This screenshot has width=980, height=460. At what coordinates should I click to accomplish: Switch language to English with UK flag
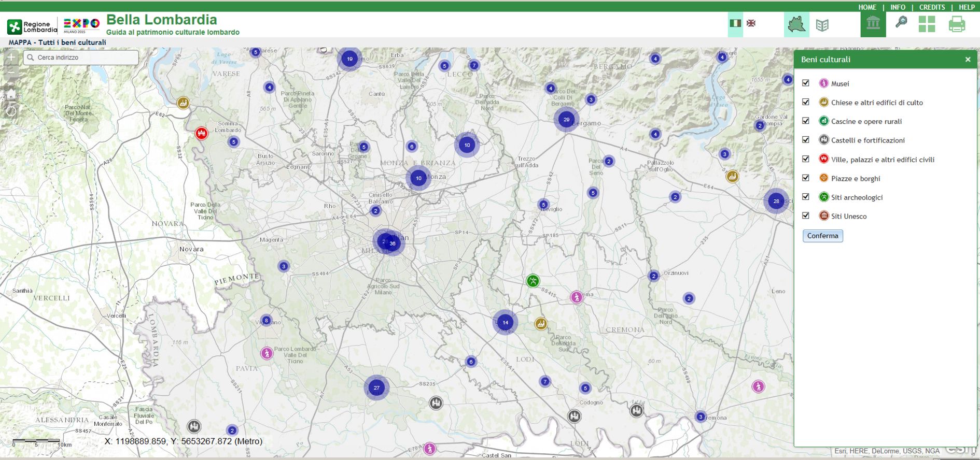[x=751, y=23]
